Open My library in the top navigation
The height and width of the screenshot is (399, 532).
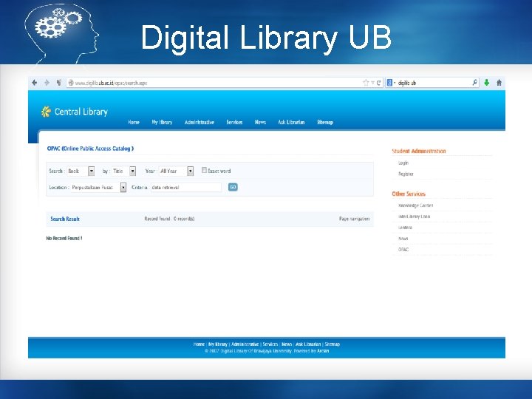[x=162, y=122]
